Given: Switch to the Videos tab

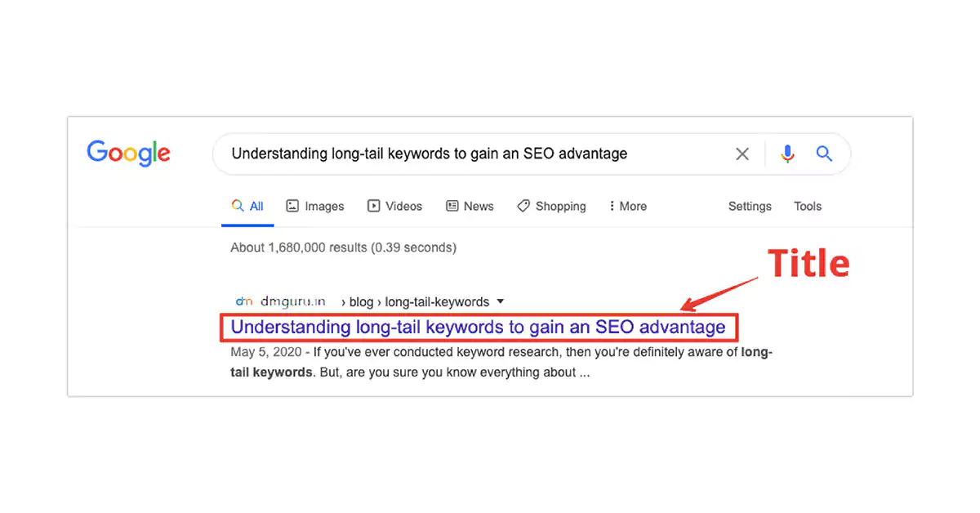Looking at the screenshot, I should (394, 207).
